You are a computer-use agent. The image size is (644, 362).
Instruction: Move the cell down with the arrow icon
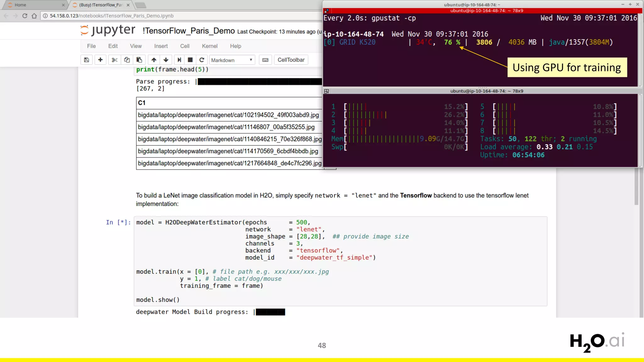pyautogui.click(x=166, y=60)
